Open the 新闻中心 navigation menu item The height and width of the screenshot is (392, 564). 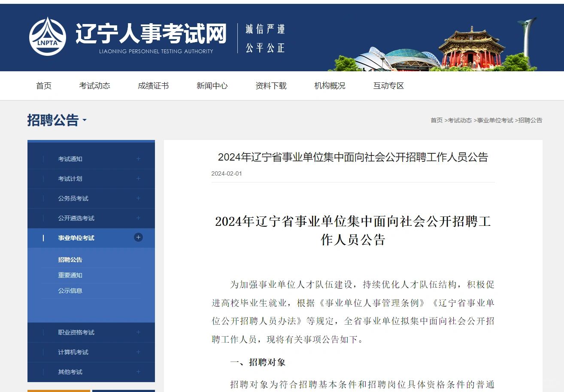(212, 85)
